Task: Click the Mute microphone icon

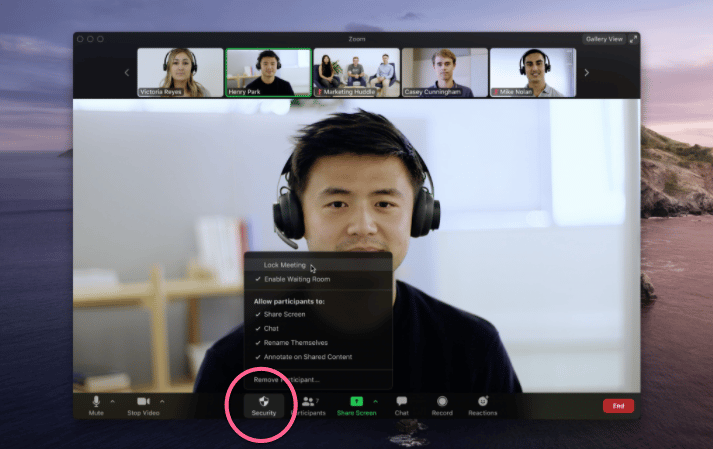Action: pyautogui.click(x=96, y=401)
